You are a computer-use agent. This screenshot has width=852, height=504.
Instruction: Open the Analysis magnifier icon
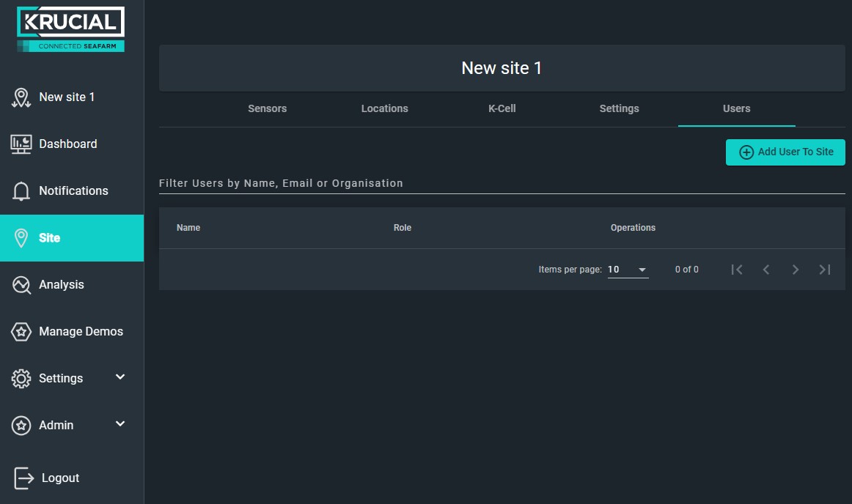tap(21, 284)
